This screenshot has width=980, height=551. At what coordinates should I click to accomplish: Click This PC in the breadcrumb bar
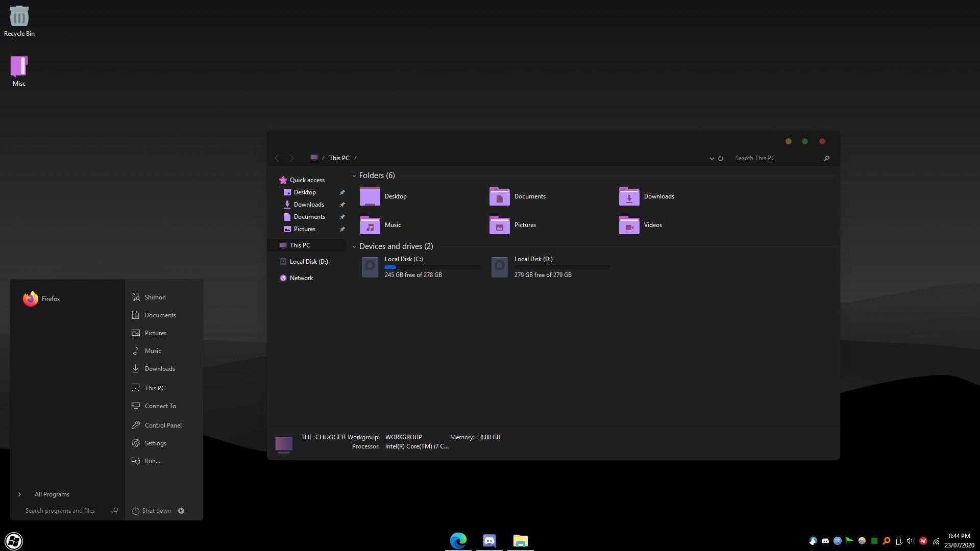coord(339,158)
